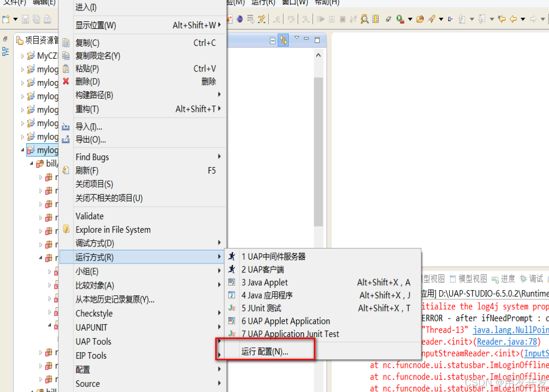This screenshot has width=549, height=392.
Task: Open search using the magnifying glass toolbar icon
Action: (364, 19)
